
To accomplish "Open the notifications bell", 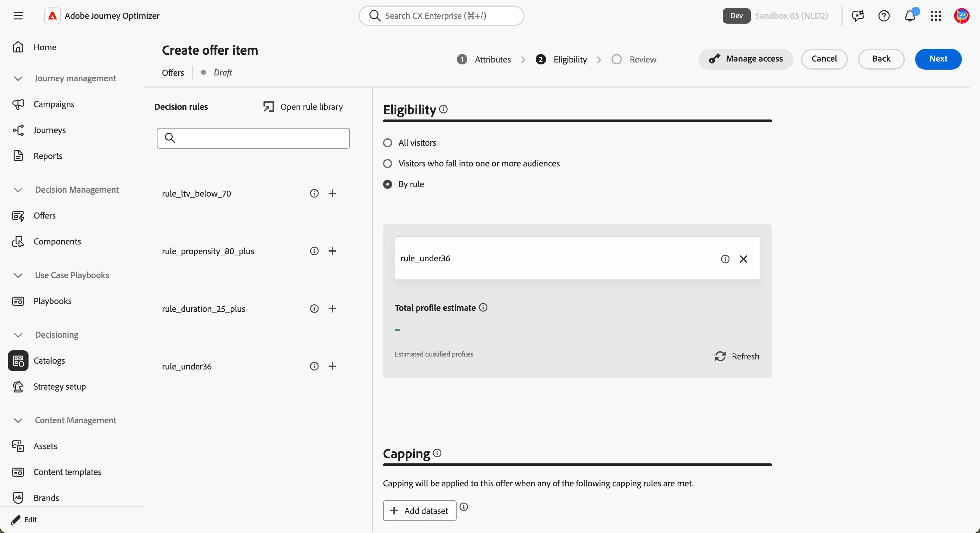I will pos(910,16).
